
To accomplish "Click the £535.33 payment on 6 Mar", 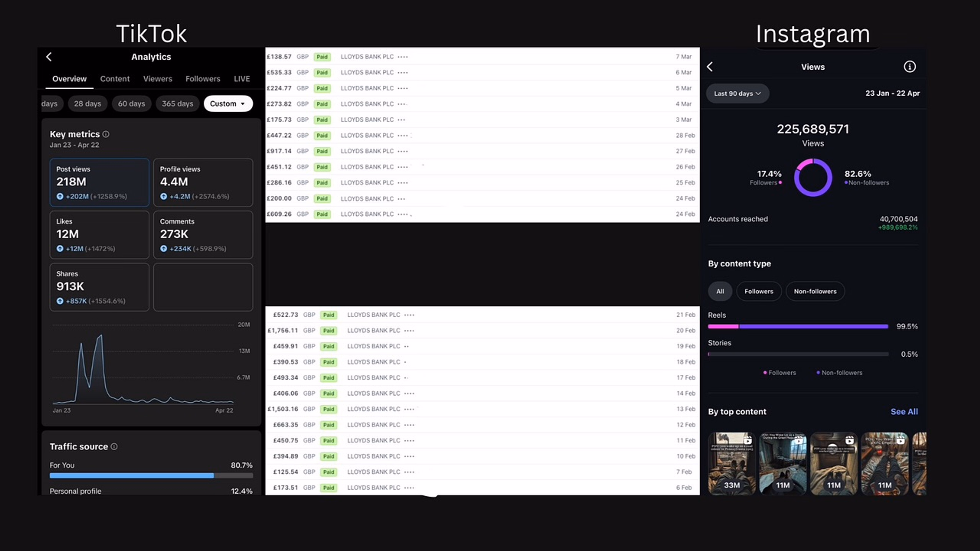I will [482, 73].
